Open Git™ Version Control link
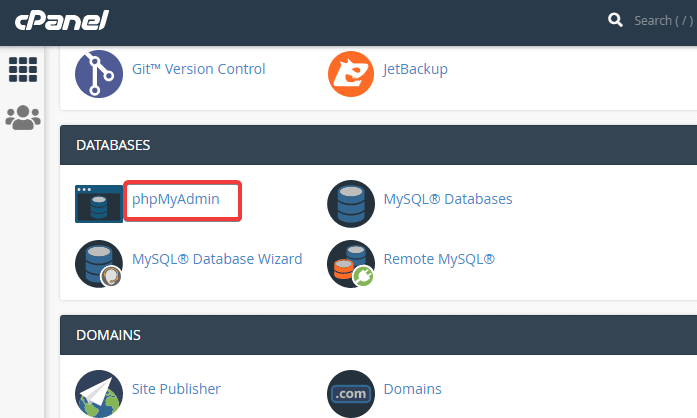The height and width of the screenshot is (418, 697). pos(198,69)
